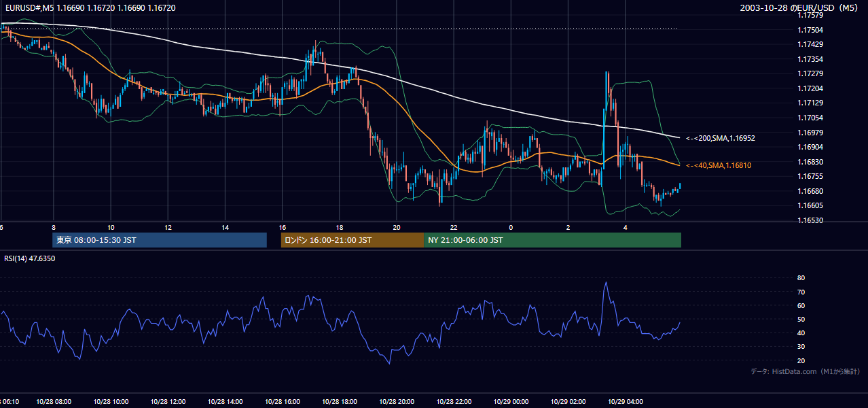Select the NY 21:00-06:00 JST session bar
868x408 pixels.
pyautogui.click(x=552, y=240)
